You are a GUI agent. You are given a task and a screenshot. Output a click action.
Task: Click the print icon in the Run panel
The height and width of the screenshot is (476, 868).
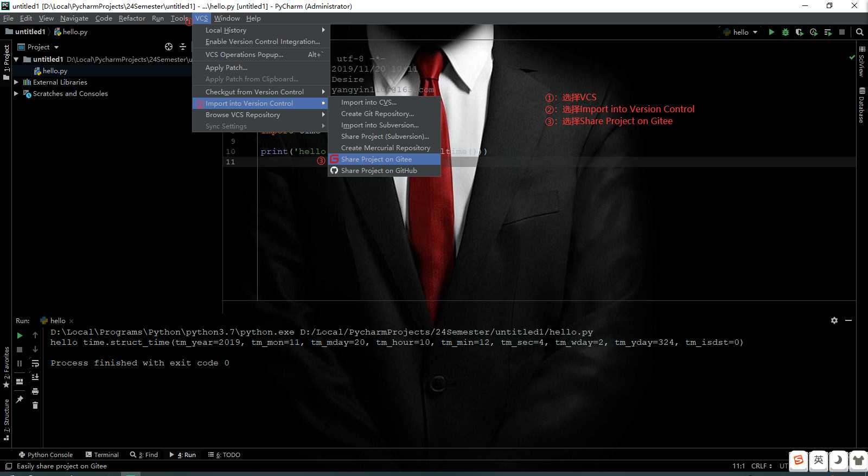point(35,391)
